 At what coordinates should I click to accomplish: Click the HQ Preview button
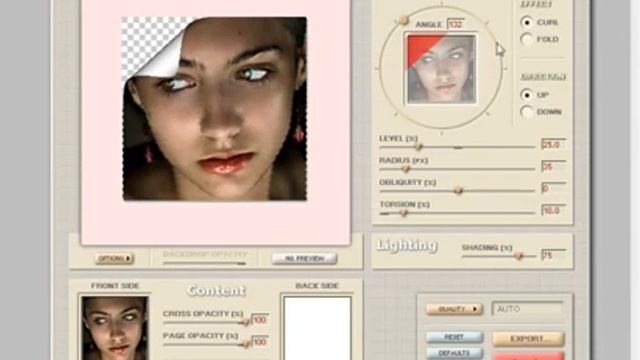tap(304, 258)
